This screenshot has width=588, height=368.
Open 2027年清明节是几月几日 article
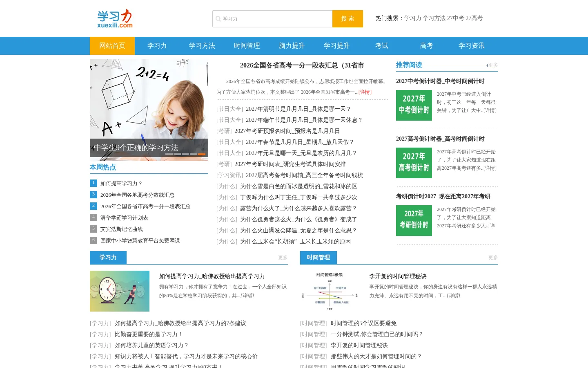[298, 109]
